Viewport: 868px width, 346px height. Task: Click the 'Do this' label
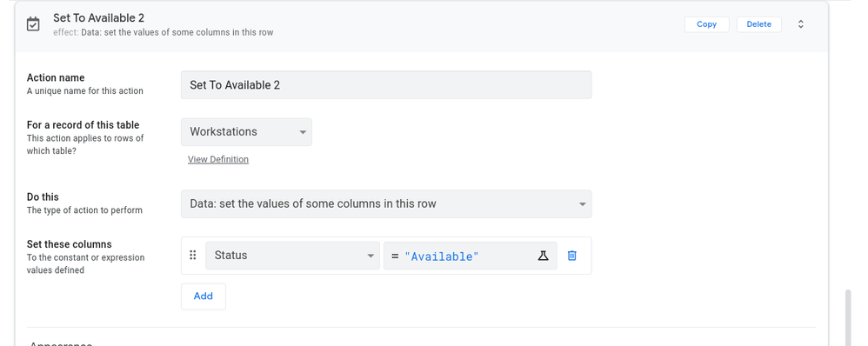coord(43,197)
